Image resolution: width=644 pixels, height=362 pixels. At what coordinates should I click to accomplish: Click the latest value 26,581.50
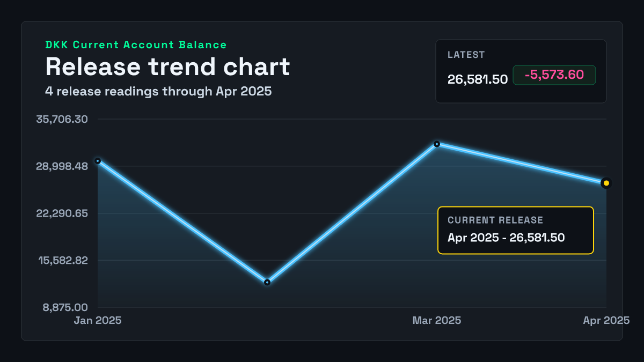coord(478,79)
